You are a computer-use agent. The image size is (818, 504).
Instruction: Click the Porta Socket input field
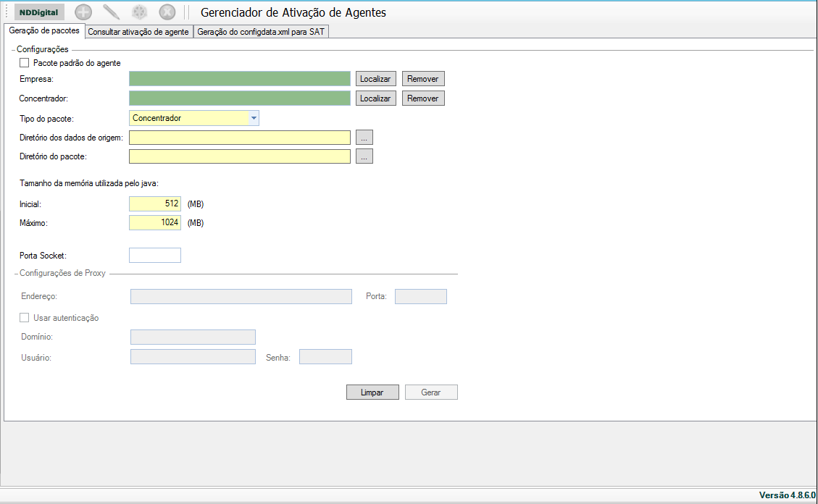click(x=155, y=256)
